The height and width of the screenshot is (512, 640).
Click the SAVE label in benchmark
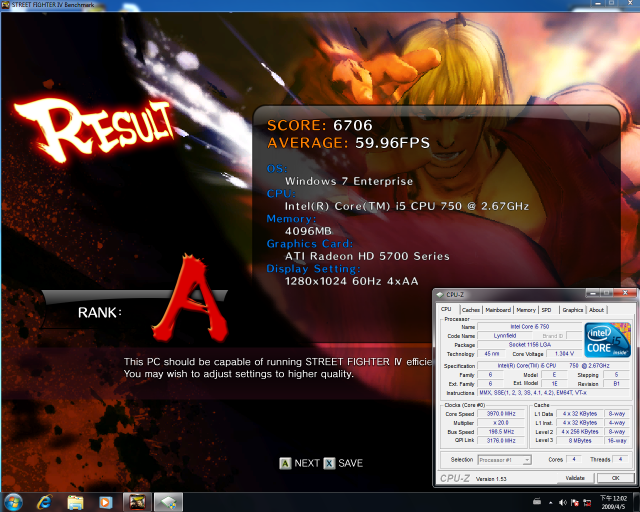(350, 463)
